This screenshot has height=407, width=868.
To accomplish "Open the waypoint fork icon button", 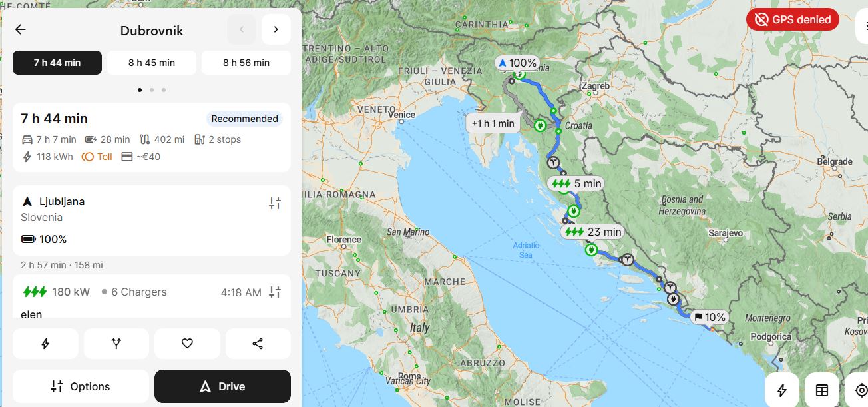I will [116, 344].
